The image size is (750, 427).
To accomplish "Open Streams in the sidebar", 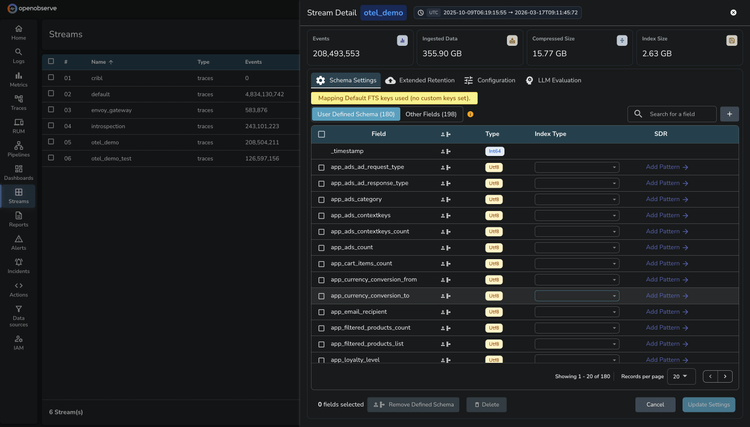I will click(x=18, y=196).
